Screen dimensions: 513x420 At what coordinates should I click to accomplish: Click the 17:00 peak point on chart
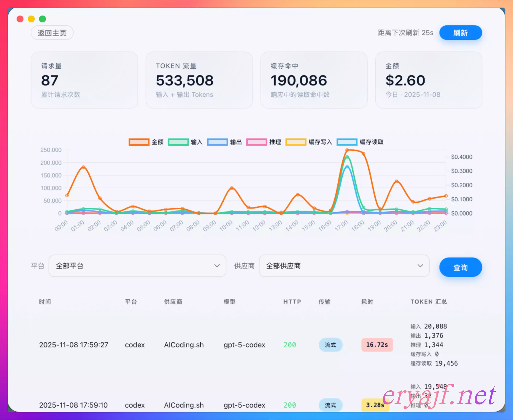click(x=347, y=150)
